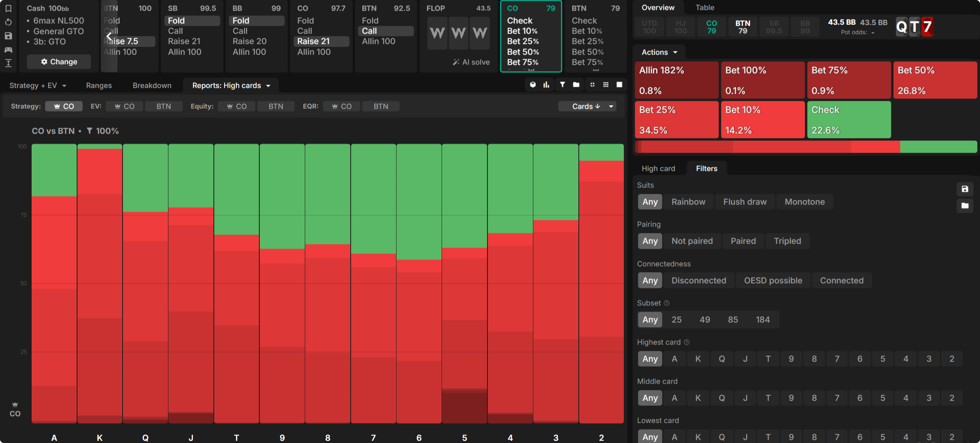Click the red 7 board card
Screen dimensions: 980x443
(927, 27)
